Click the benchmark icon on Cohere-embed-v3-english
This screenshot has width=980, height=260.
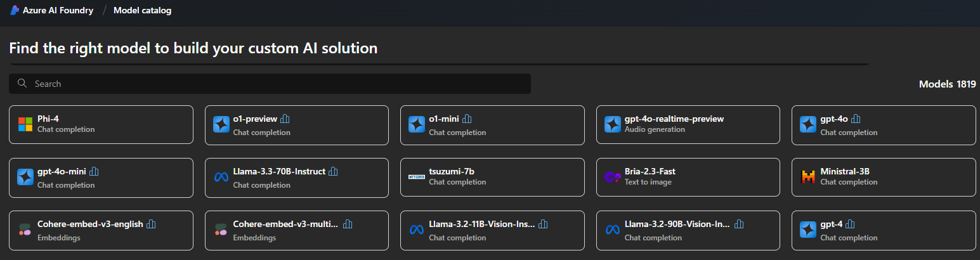tap(151, 224)
